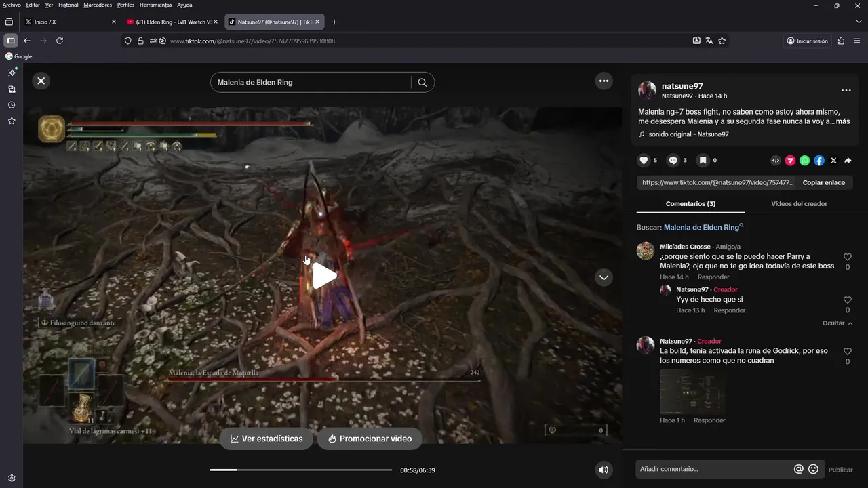Like the video with heart icon
This screenshot has height=488, width=868.
pyautogui.click(x=644, y=161)
